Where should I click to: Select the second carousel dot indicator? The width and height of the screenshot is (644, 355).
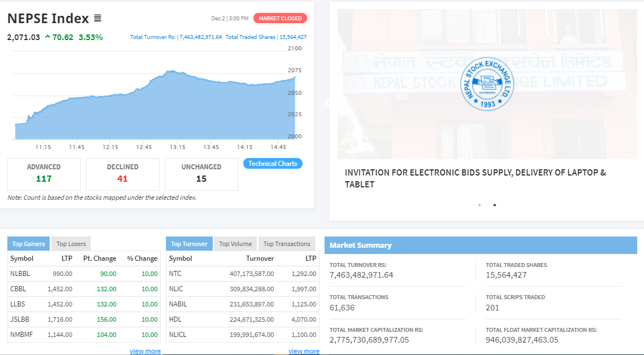point(494,205)
